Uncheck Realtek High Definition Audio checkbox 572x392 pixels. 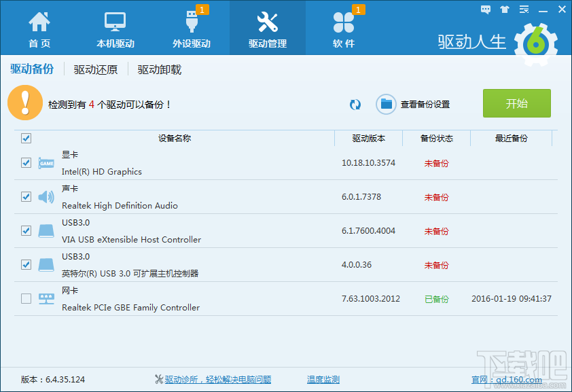click(x=26, y=196)
